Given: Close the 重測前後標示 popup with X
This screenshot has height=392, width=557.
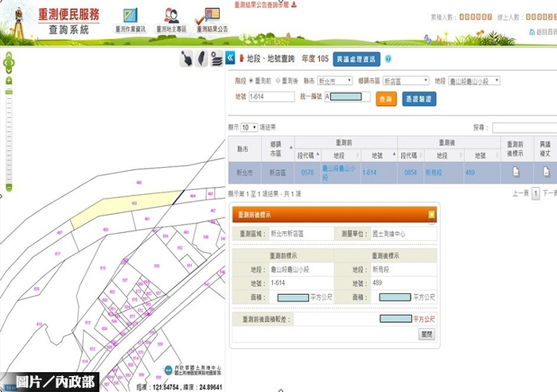Looking at the screenshot, I should 431,214.
